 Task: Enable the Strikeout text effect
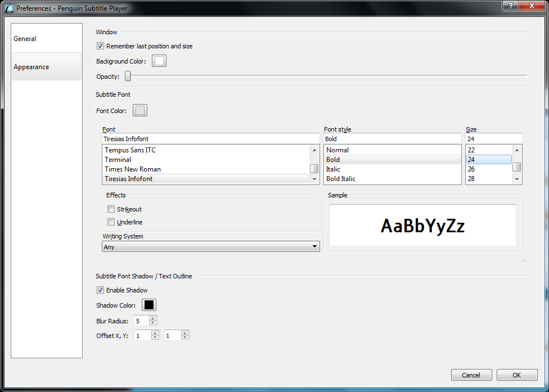(x=111, y=209)
